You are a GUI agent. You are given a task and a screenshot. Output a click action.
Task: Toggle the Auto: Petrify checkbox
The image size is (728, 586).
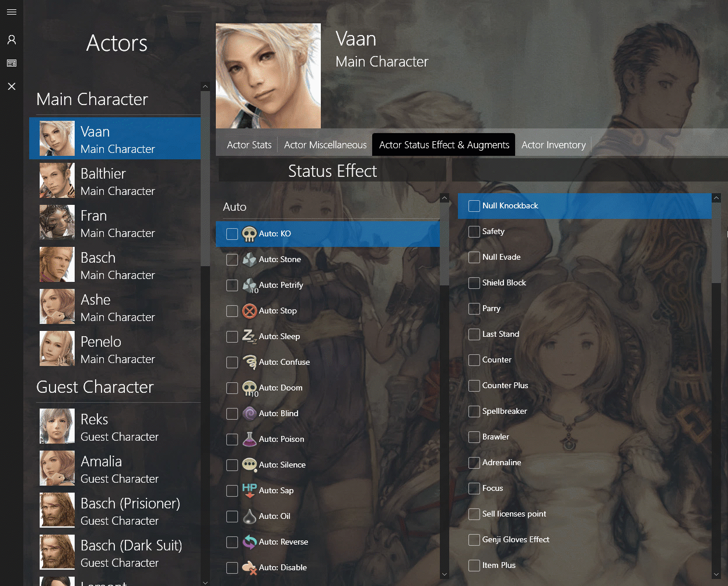click(232, 285)
